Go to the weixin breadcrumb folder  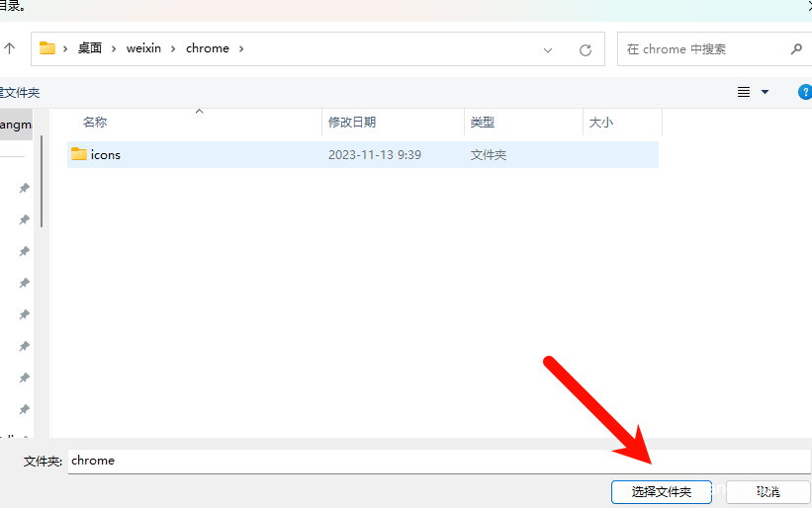(144, 48)
